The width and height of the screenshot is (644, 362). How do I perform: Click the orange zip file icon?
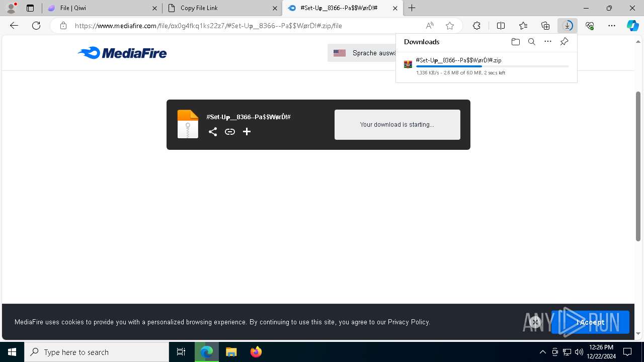coord(188,124)
